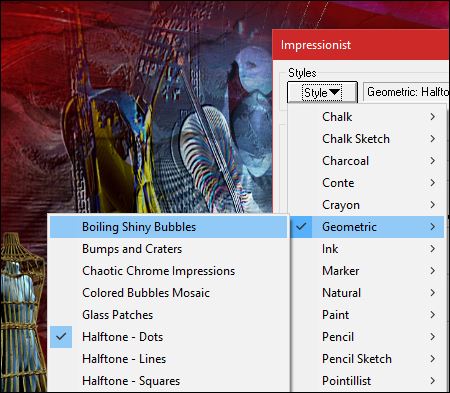The image size is (450, 393).
Task: Expand the Conte category
Action: (367, 183)
